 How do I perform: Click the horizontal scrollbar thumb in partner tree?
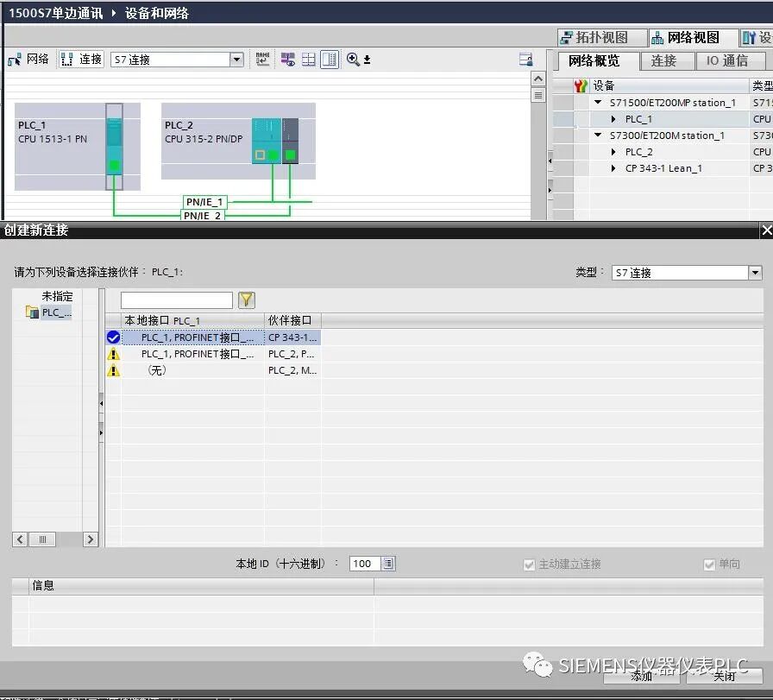pyautogui.click(x=42, y=539)
